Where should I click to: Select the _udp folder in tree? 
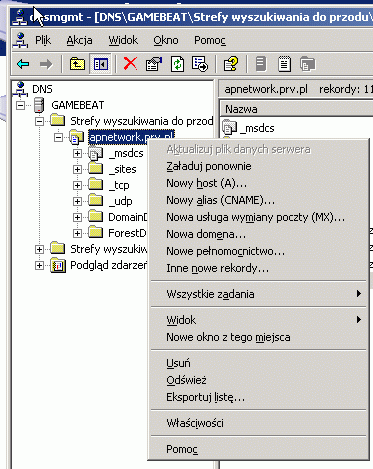[121, 201]
